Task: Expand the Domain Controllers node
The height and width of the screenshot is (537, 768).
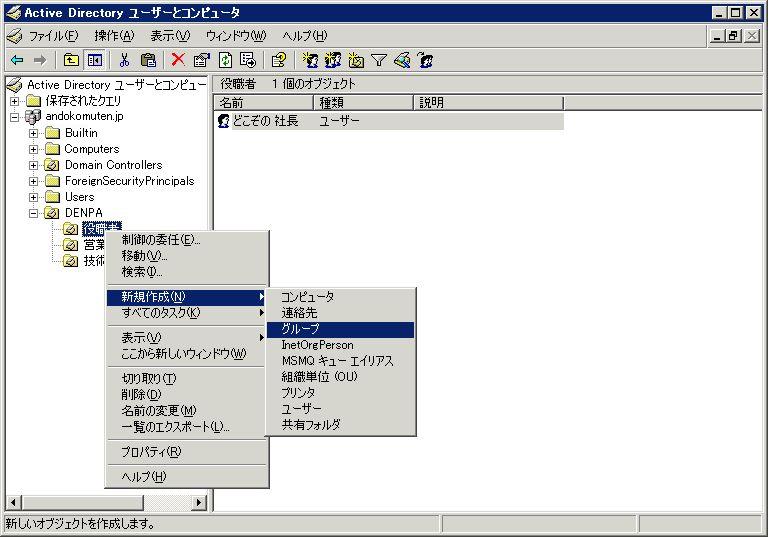Action: coord(33,165)
